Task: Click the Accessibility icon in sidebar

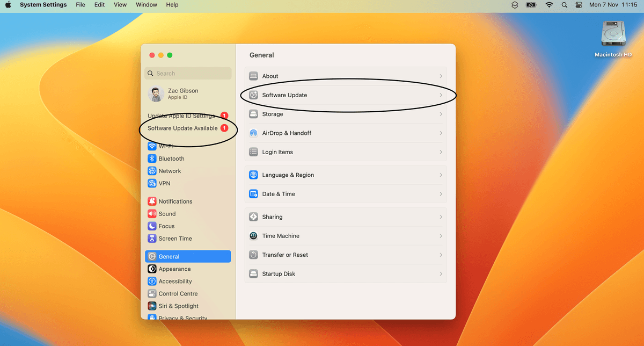Action: [x=152, y=282]
